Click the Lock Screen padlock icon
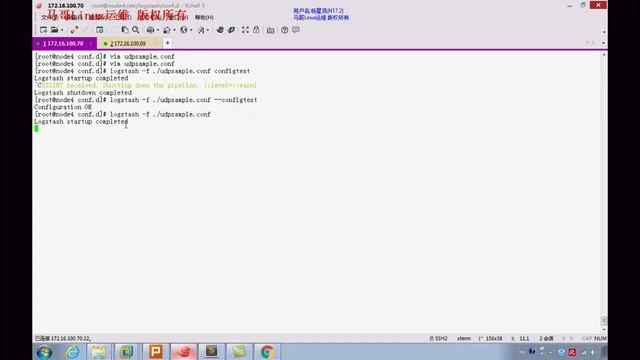The height and width of the screenshot is (360, 640). [x=256, y=30]
